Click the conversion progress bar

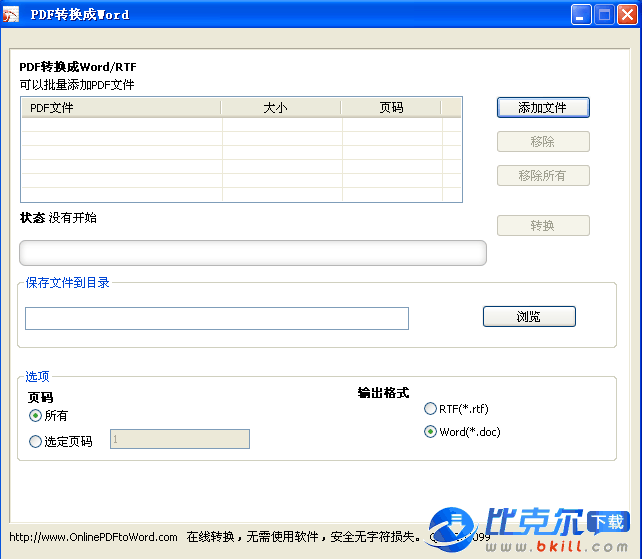click(x=253, y=253)
